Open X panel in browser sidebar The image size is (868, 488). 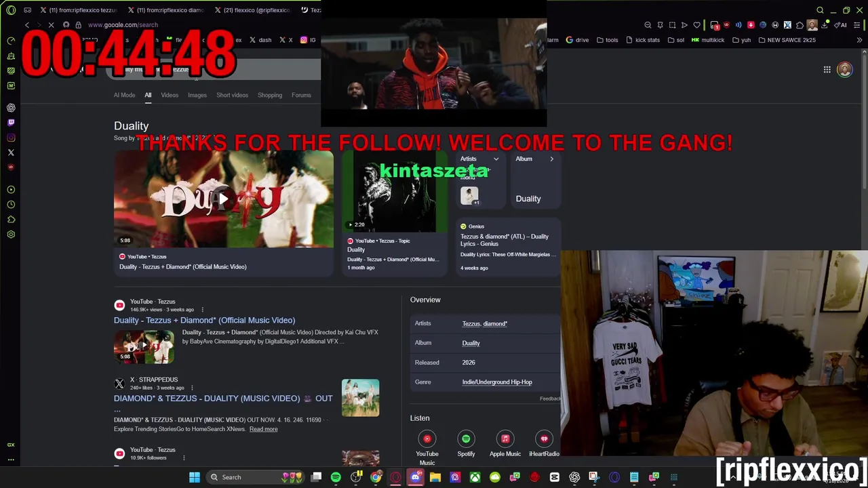pos(11,152)
